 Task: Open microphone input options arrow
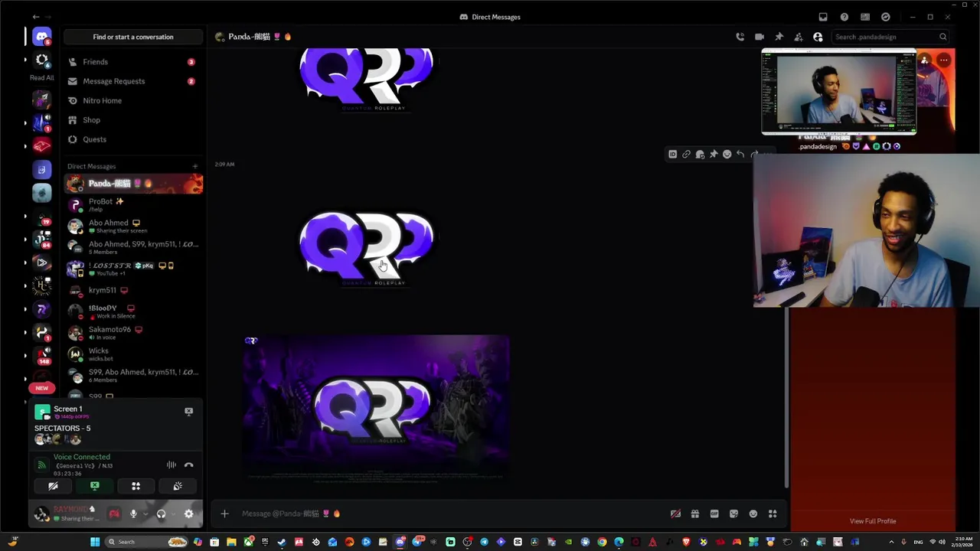[145, 514]
